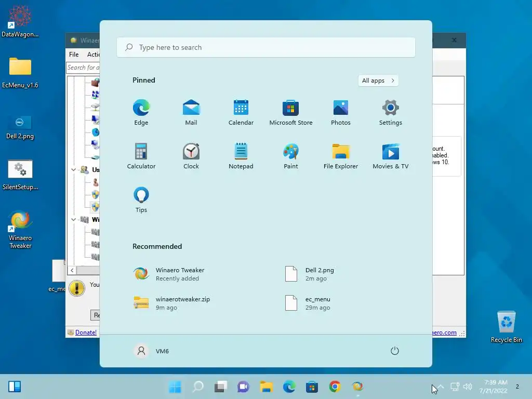The width and height of the screenshot is (532, 399).
Task: Open Microsoft Store from pinned apps
Action: pos(291,113)
